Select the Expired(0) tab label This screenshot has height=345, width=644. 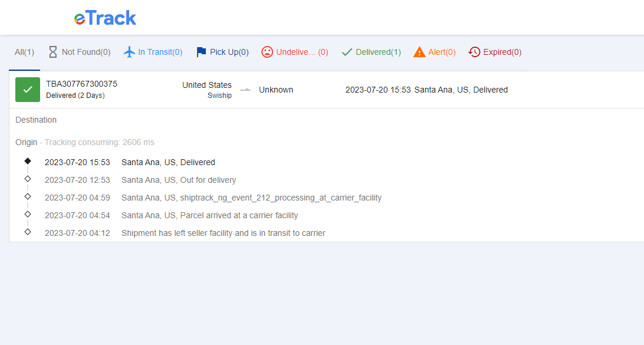click(502, 52)
